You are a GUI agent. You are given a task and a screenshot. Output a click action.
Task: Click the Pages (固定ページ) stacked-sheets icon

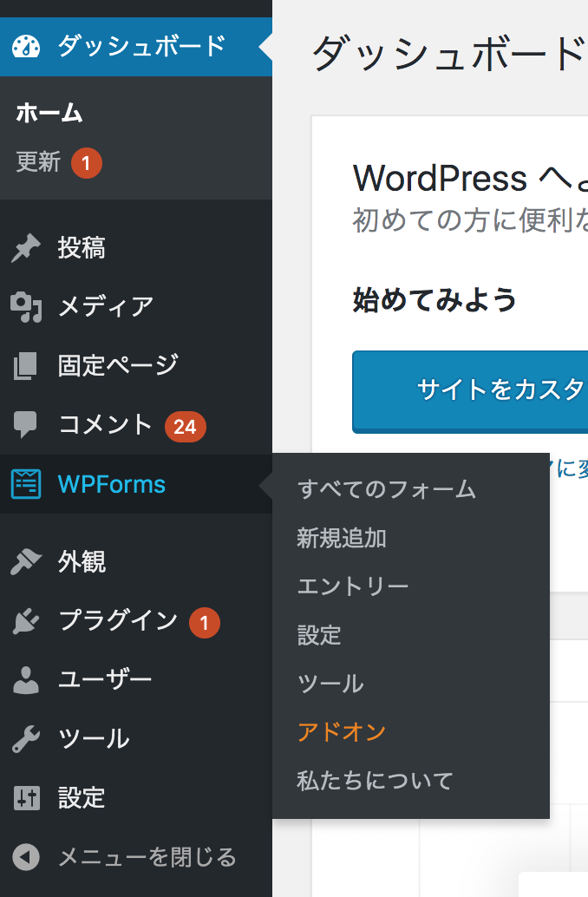click(26, 366)
